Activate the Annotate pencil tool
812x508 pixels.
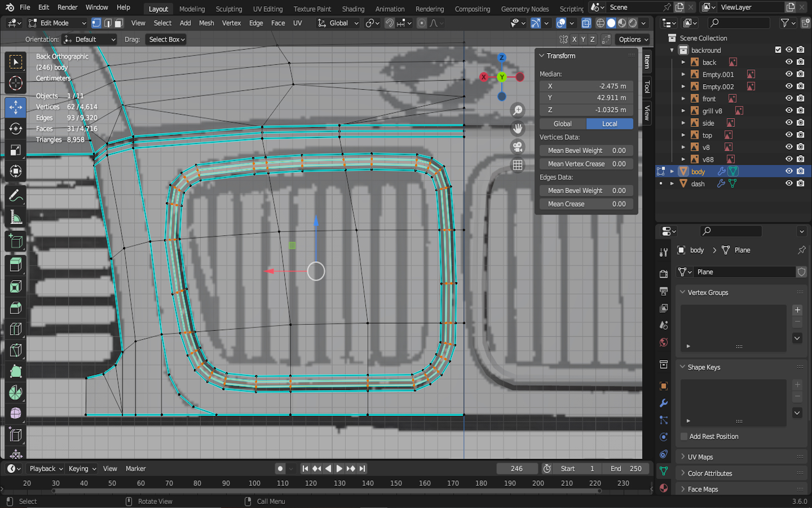click(x=16, y=196)
